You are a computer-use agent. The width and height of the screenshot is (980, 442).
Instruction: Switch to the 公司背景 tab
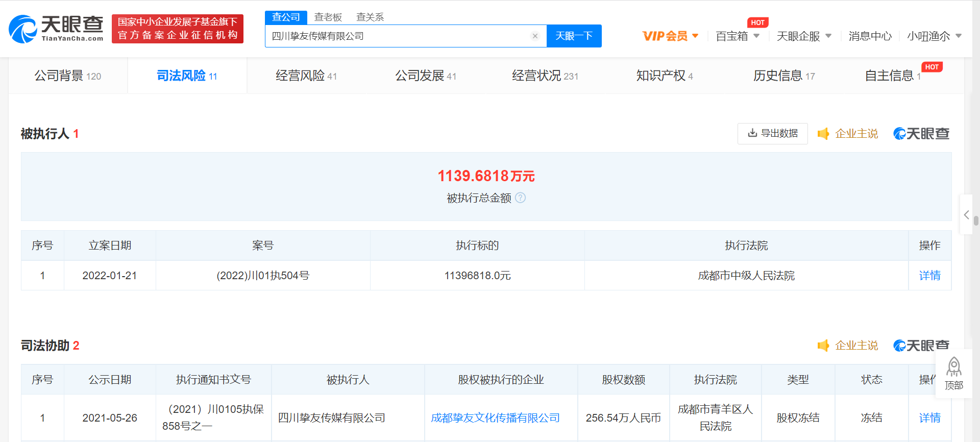68,76
